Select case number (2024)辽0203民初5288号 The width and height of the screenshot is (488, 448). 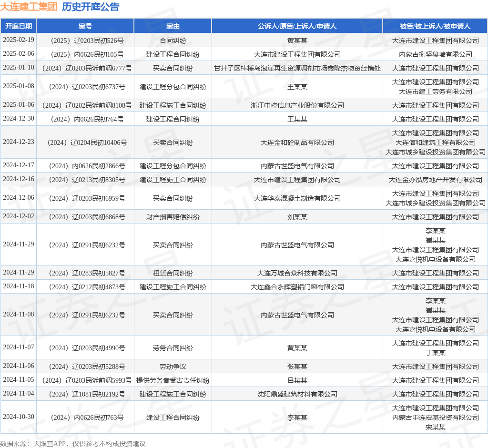pos(87,367)
